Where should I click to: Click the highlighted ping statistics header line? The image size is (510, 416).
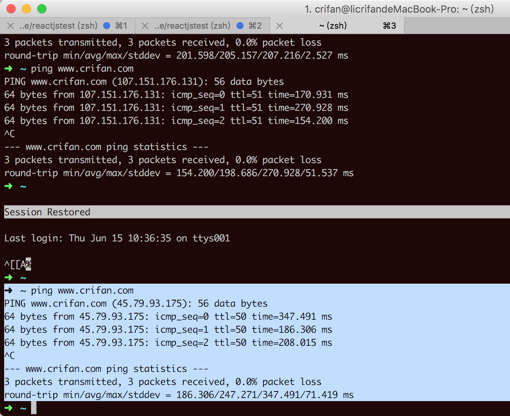[x=106, y=369]
